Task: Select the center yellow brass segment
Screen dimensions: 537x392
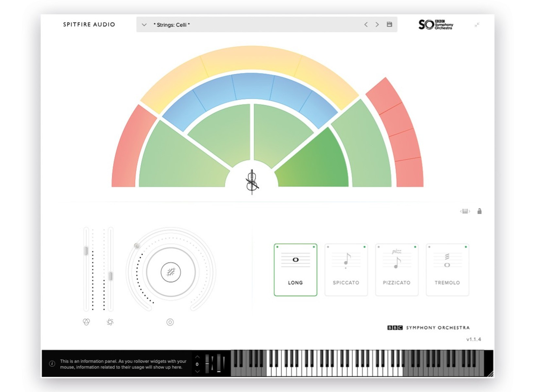Action: [251, 59]
